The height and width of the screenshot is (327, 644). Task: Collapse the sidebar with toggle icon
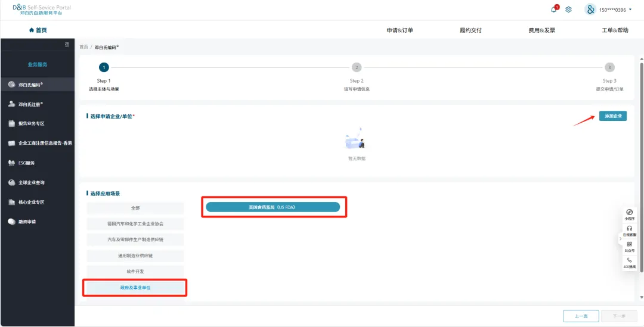(67, 44)
